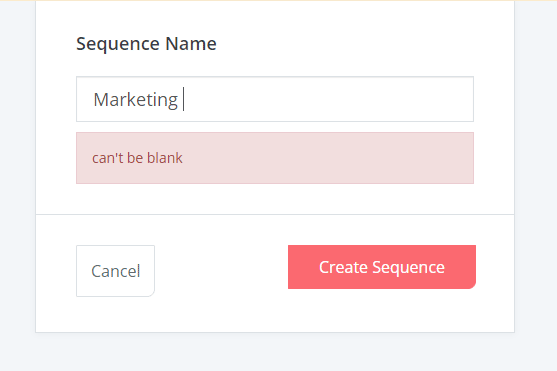Click the "can't be blank" error message
Image resolution: width=557 pixels, height=371 pixels.
137,158
